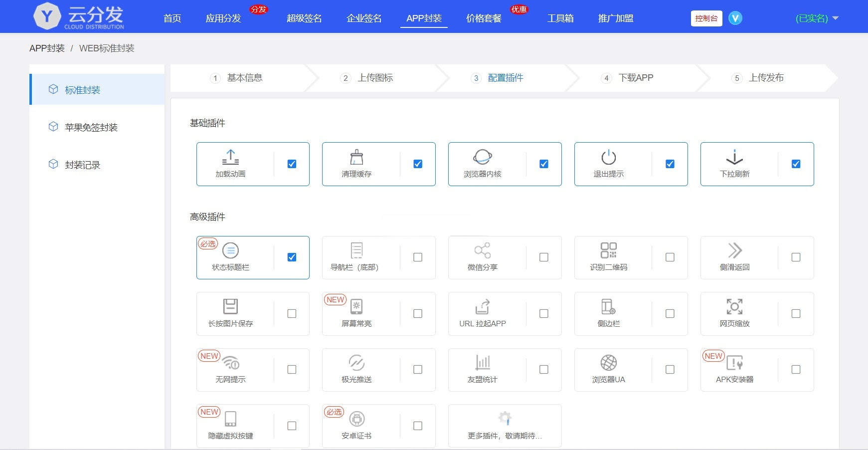
Task: Uncheck the 退出提示 checkbox
Action: pos(670,163)
